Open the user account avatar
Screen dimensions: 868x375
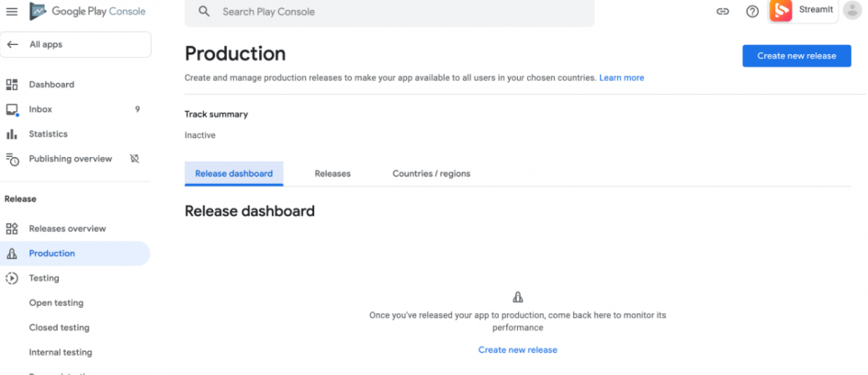pyautogui.click(x=852, y=11)
